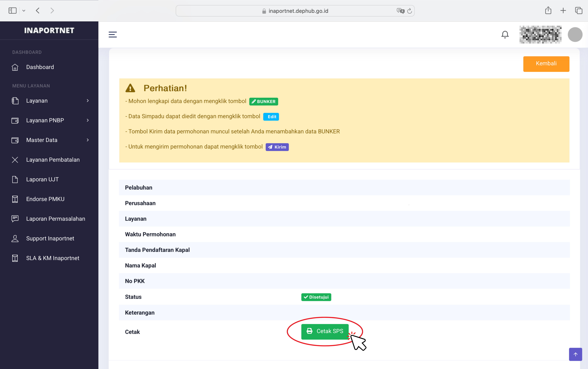This screenshot has height=369, width=588.
Task: Show the tab overview icon
Action: (x=578, y=11)
